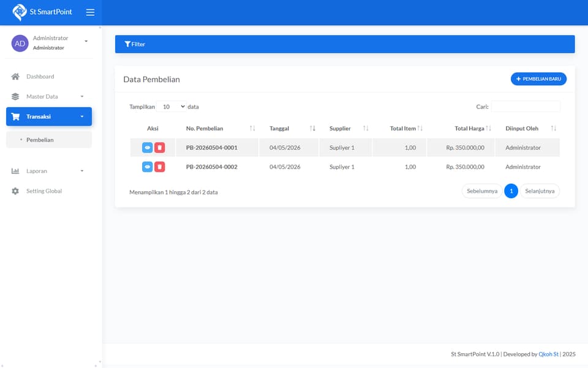Viewport: 588px width, 368px height.
Task: Click 'Menampilkan 1 hingga 2 dari 2 data' text
Action: pyautogui.click(x=173, y=192)
